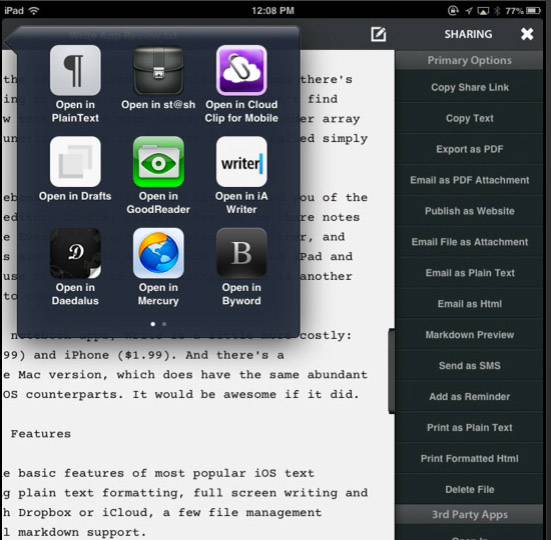This screenshot has height=540, width=551.
Task: Tap Delete File option
Action: 469,489
